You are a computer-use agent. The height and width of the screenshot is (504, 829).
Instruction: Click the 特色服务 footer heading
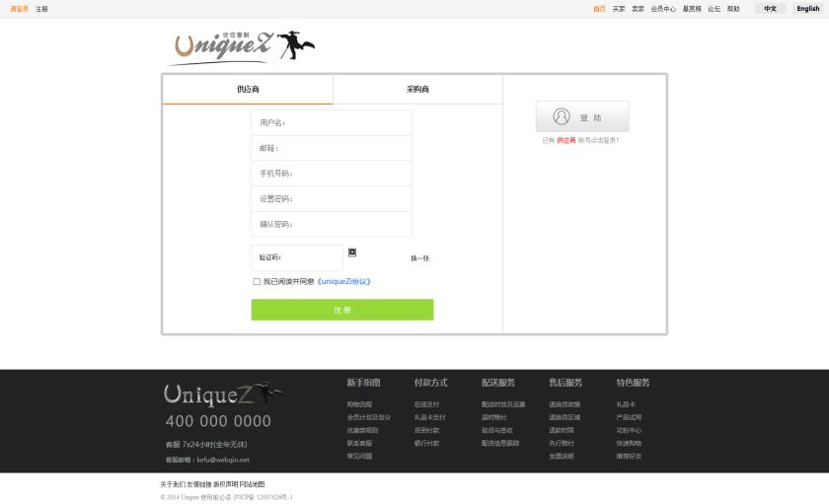pos(633,383)
